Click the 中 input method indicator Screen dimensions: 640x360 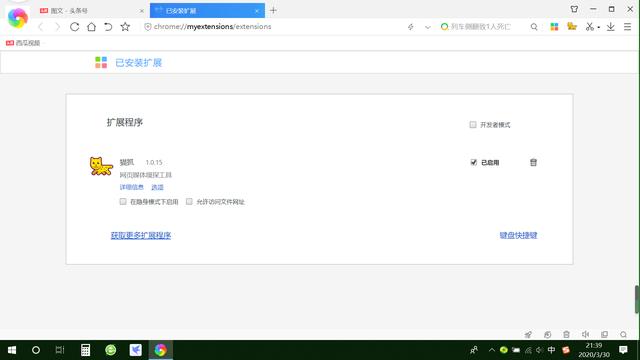click(551, 350)
